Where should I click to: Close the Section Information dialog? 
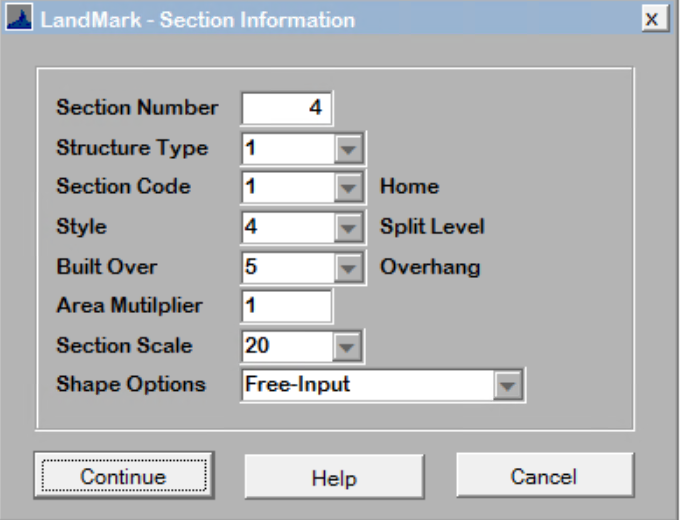655,19
